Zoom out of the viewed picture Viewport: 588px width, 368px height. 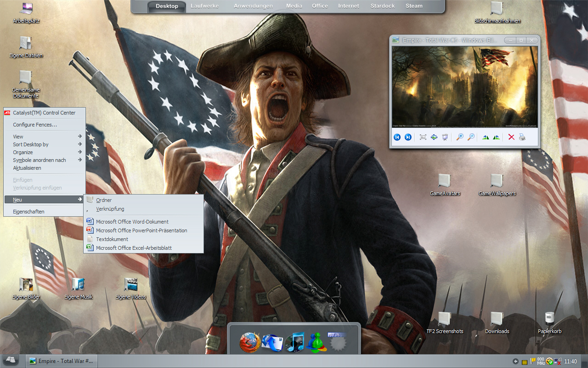pyautogui.click(x=471, y=137)
